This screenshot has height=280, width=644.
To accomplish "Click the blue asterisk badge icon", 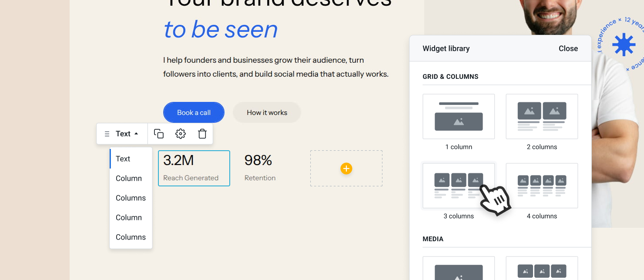I will click(x=624, y=44).
